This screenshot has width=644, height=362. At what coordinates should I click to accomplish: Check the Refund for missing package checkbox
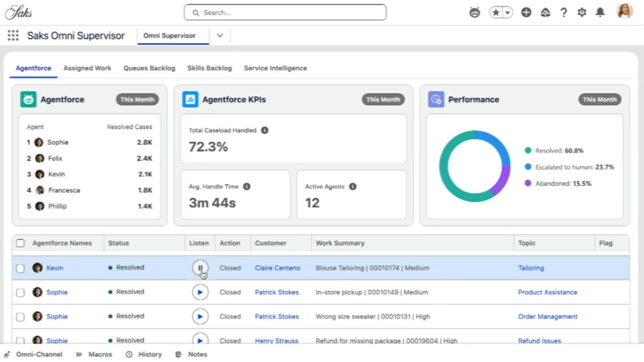[x=20, y=340]
